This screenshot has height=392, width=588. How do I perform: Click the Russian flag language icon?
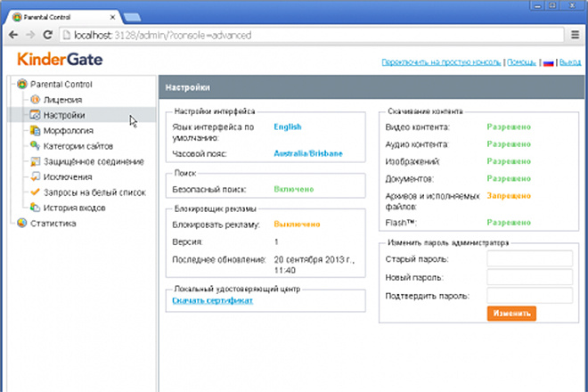coord(548,63)
